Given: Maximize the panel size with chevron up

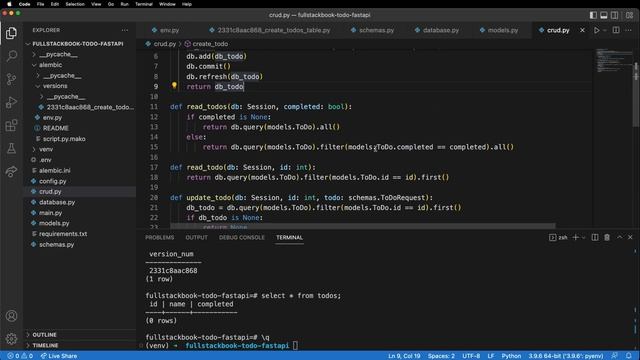Looking at the screenshot, I should pyautogui.click(x=620, y=237).
